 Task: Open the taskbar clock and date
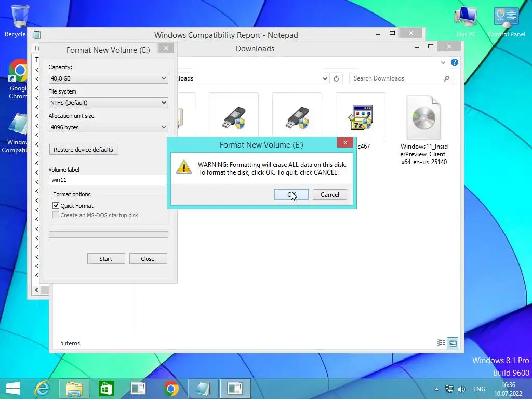tap(508, 389)
